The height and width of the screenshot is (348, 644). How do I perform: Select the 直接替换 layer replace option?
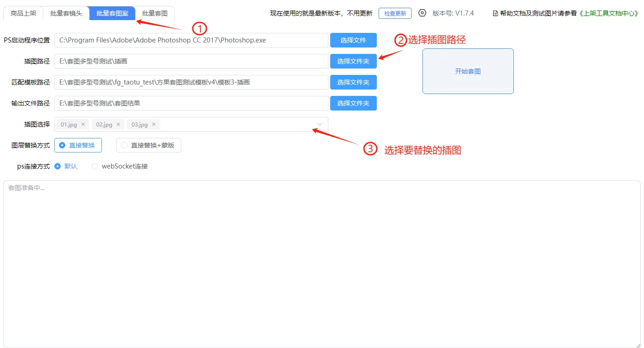(78, 145)
